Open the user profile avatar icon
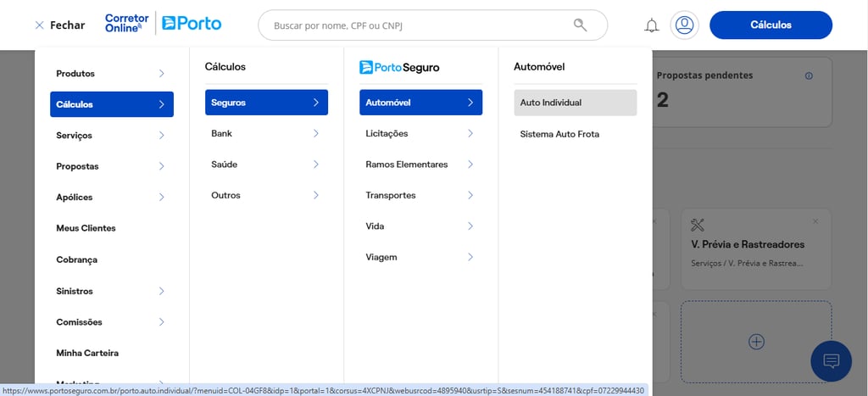This screenshot has height=396, width=868. click(684, 25)
